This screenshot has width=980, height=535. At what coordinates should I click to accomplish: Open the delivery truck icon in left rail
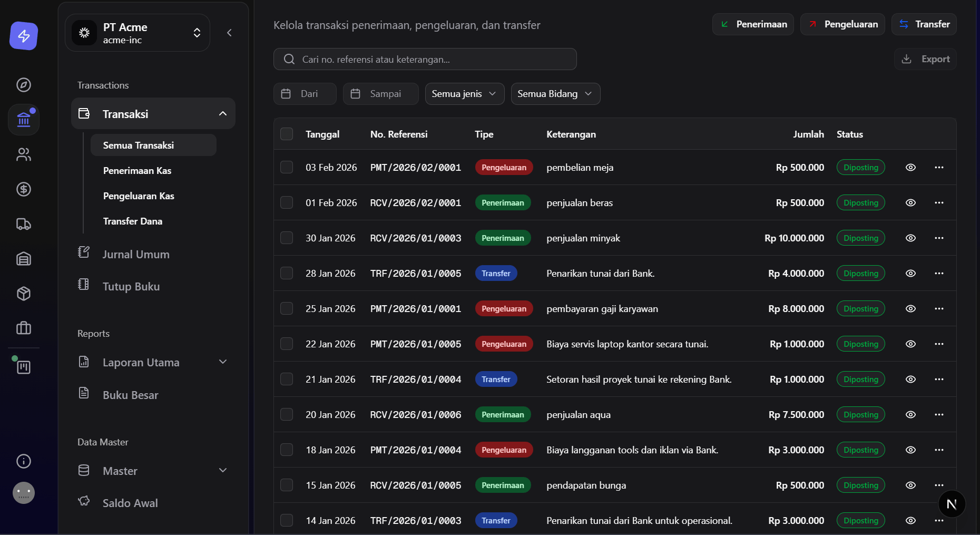(x=24, y=224)
